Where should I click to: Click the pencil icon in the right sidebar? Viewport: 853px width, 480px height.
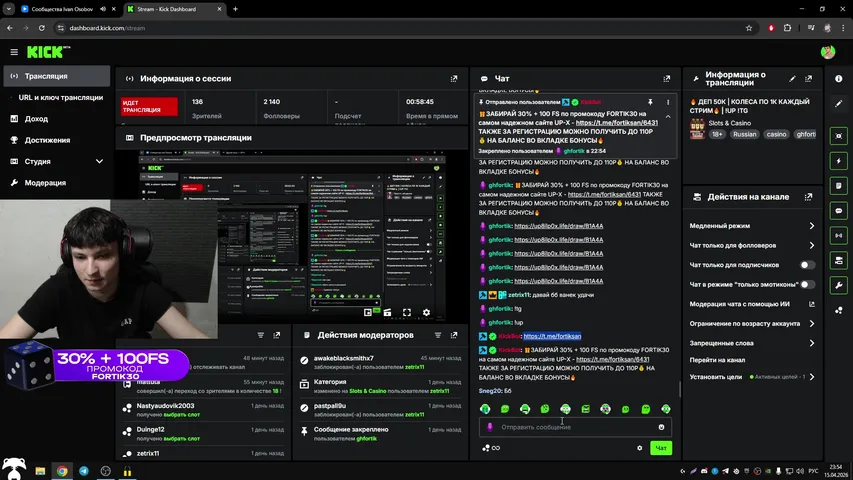[x=838, y=103]
